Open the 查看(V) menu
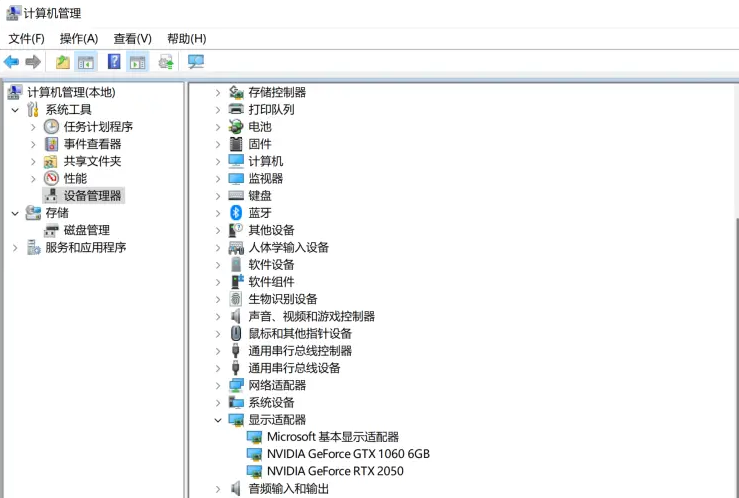The width and height of the screenshot is (739, 498). [x=132, y=38]
